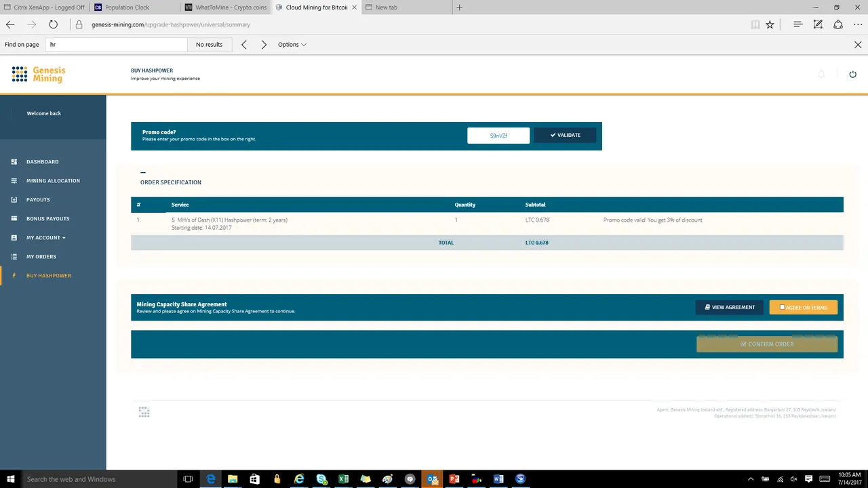
Task: Validate the promo code
Action: click(566, 136)
